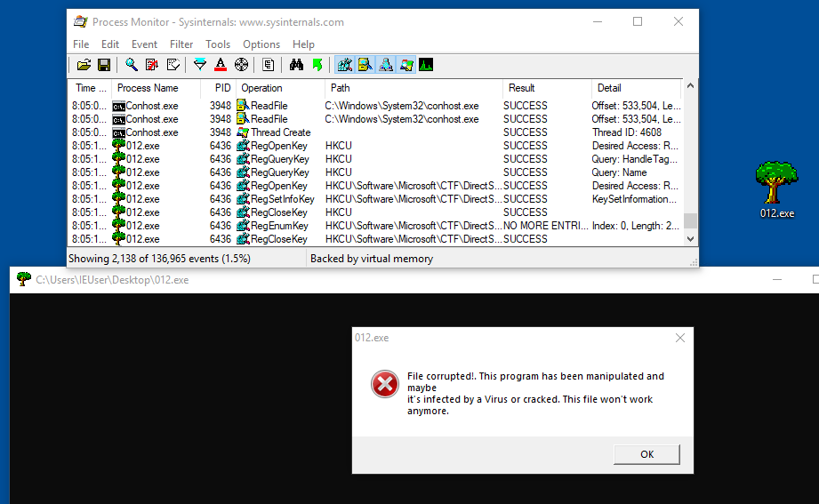Select the RegEnumKey event row
The height and width of the screenshot is (504, 819).
375,226
